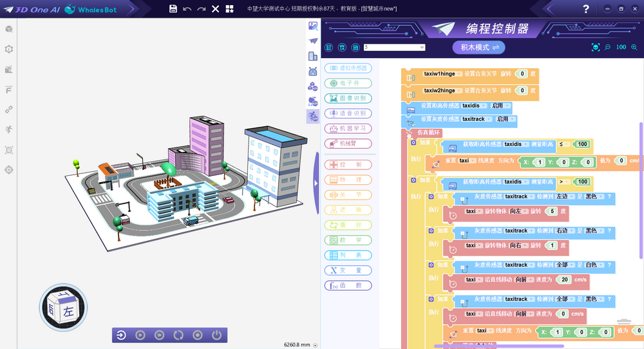Toggle gear on first 如果 block
The height and width of the screenshot is (349, 644).
[414, 142]
